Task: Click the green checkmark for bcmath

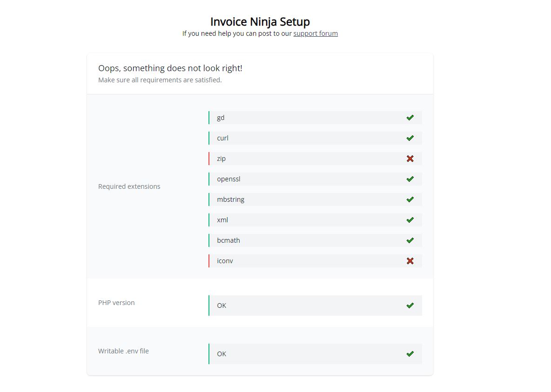Action: [x=410, y=240]
